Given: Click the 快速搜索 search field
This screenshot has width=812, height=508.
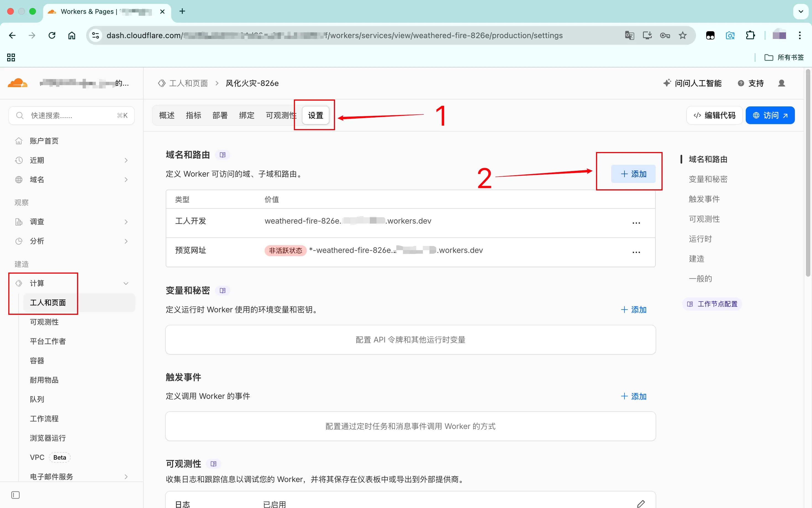Looking at the screenshot, I should pyautogui.click(x=72, y=116).
